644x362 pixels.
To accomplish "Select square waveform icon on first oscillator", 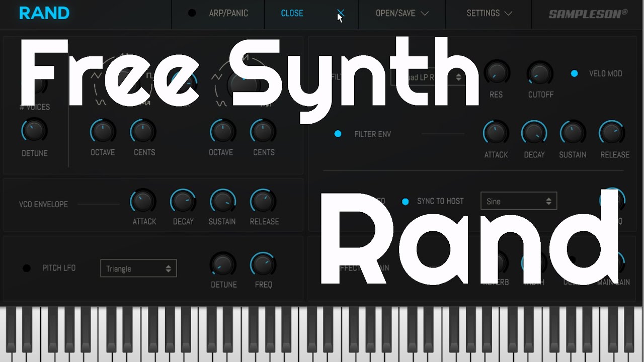I will click(x=150, y=76).
